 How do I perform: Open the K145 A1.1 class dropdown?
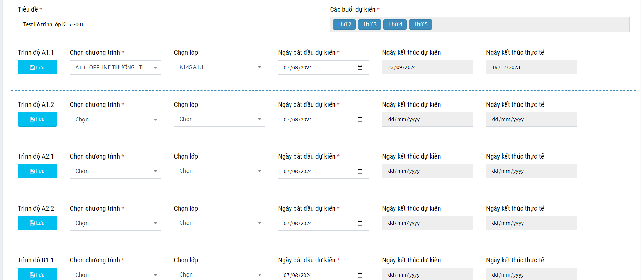tap(219, 67)
